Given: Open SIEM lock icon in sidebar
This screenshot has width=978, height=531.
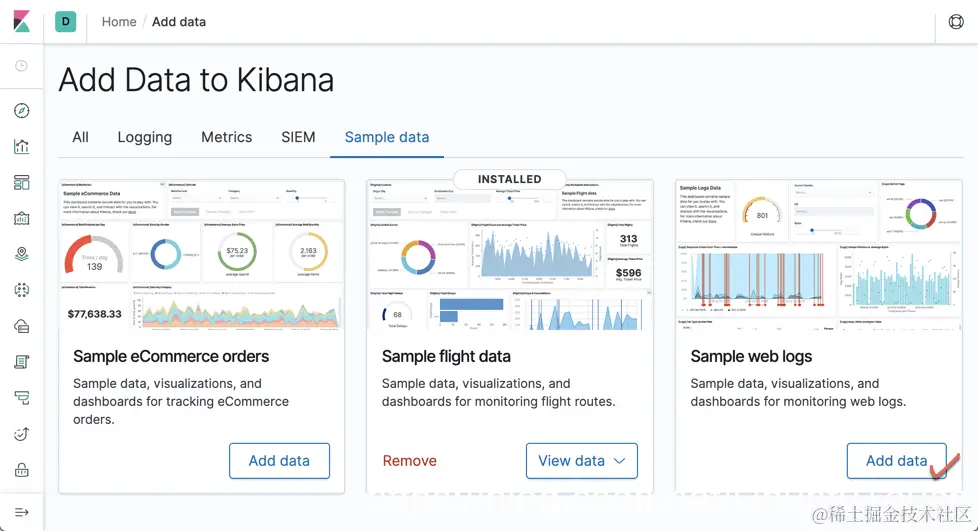Looking at the screenshot, I should [21, 470].
